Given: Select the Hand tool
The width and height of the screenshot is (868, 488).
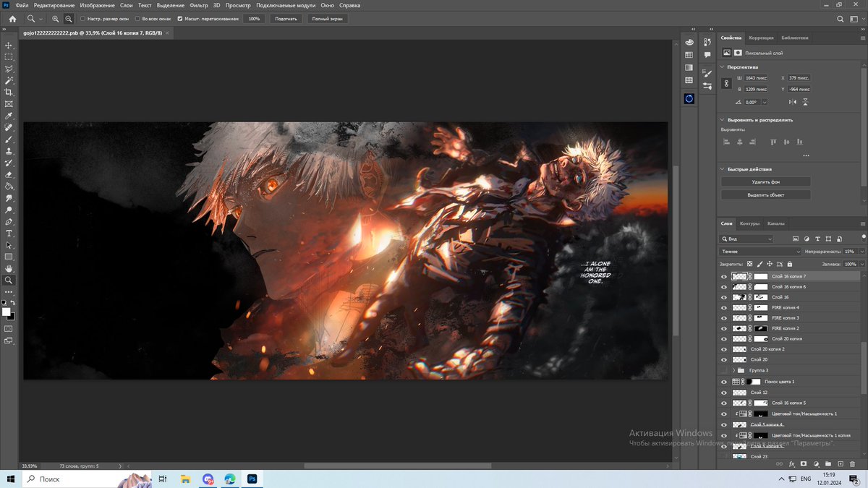Looking at the screenshot, I should tap(9, 268).
